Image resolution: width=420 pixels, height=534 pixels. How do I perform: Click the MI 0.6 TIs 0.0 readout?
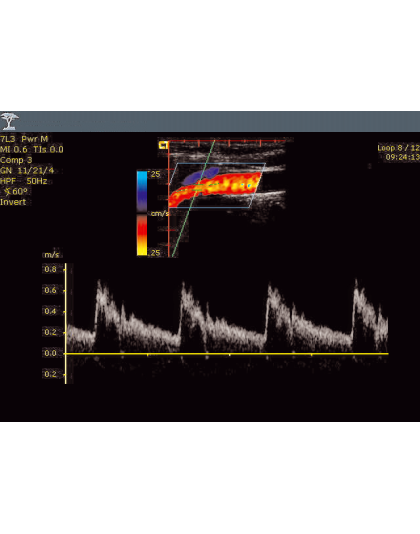click(32, 149)
